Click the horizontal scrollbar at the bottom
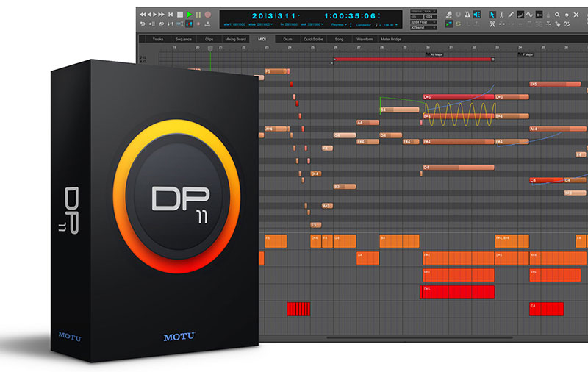 [x=419, y=337]
